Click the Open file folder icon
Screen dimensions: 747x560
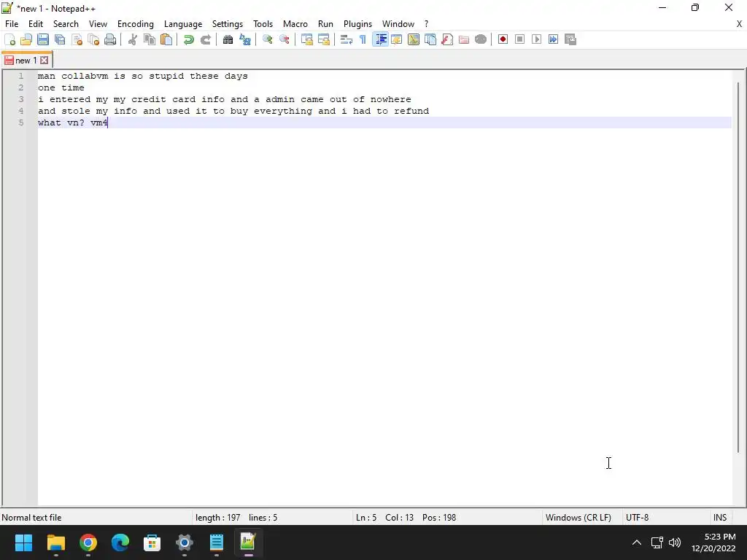26,39
